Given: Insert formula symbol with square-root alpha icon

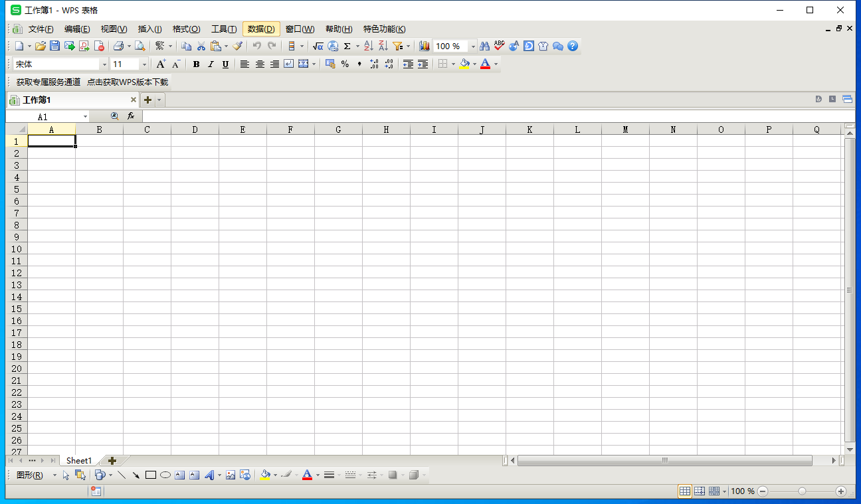Looking at the screenshot, I should tap(318, 46).
